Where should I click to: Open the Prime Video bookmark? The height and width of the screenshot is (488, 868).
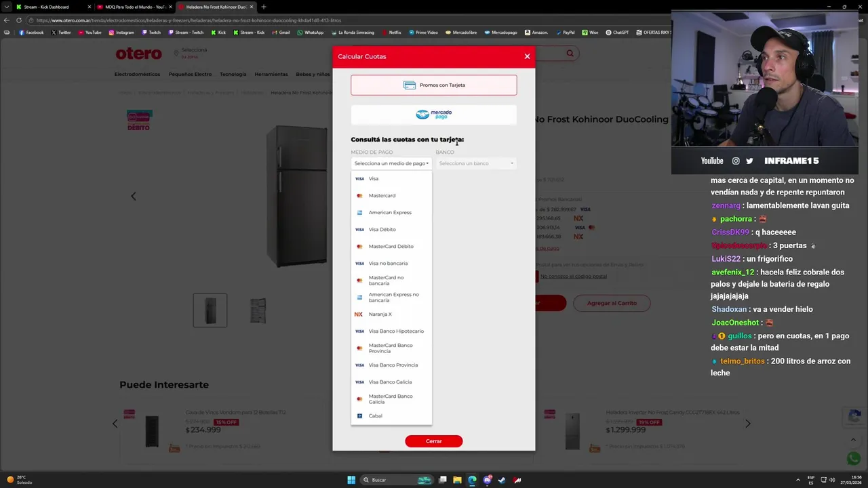point(423,33)
